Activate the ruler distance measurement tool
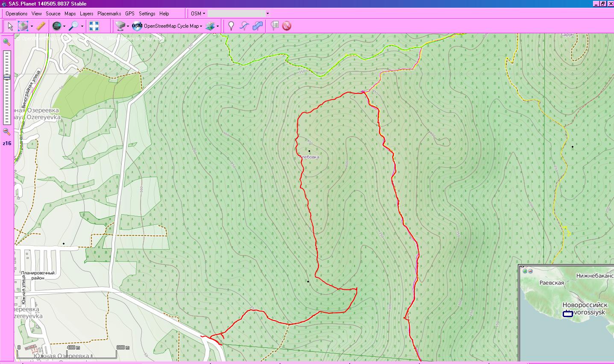614x364 pixels. [41, 26]
